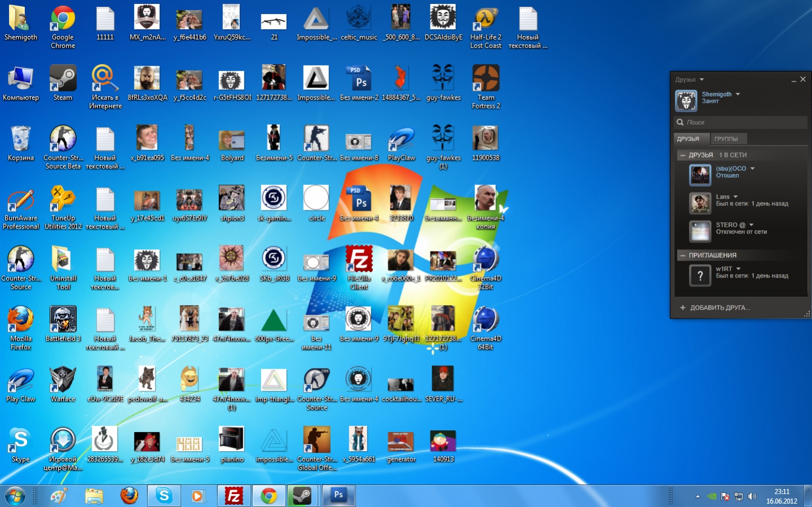Click the Battlefield 3 desktop icon
This screenshot has height=507, width=812.
pyautogui.click(x=63, y=320)
